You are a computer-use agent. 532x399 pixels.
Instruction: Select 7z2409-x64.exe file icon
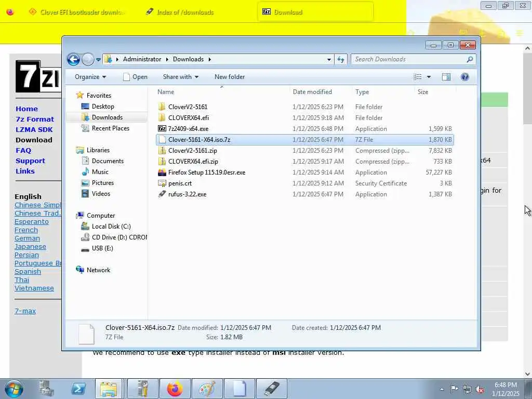point(162,129)
